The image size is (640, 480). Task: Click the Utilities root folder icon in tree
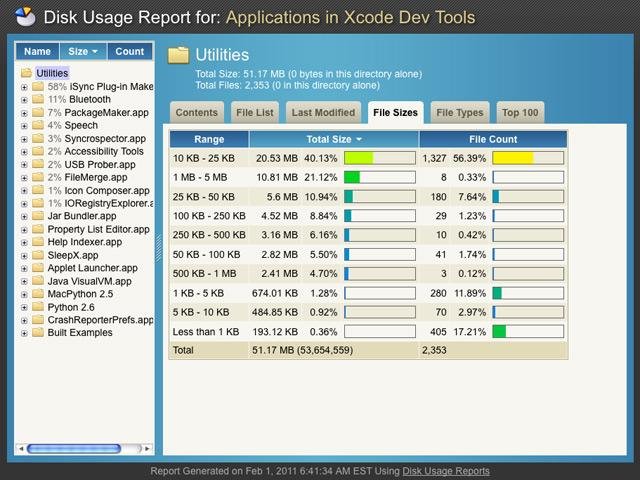(x=27, y=73)
